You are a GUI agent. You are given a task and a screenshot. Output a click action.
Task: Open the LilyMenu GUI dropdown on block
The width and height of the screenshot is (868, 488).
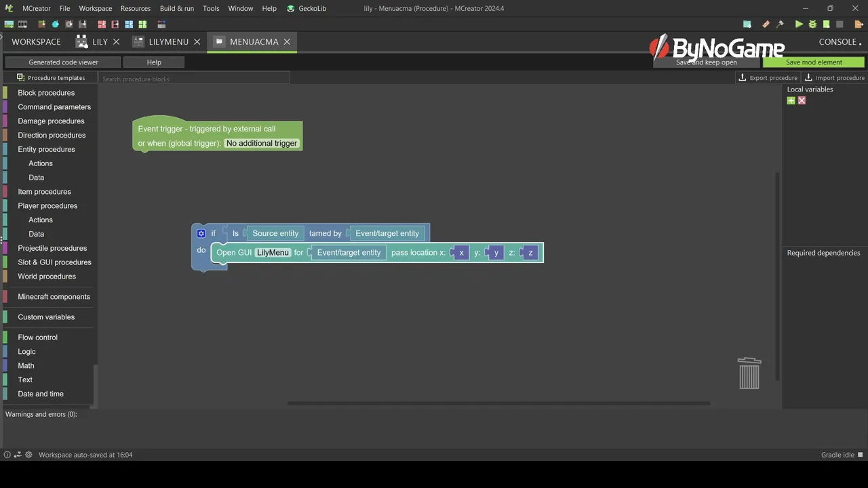pos(273,253)
